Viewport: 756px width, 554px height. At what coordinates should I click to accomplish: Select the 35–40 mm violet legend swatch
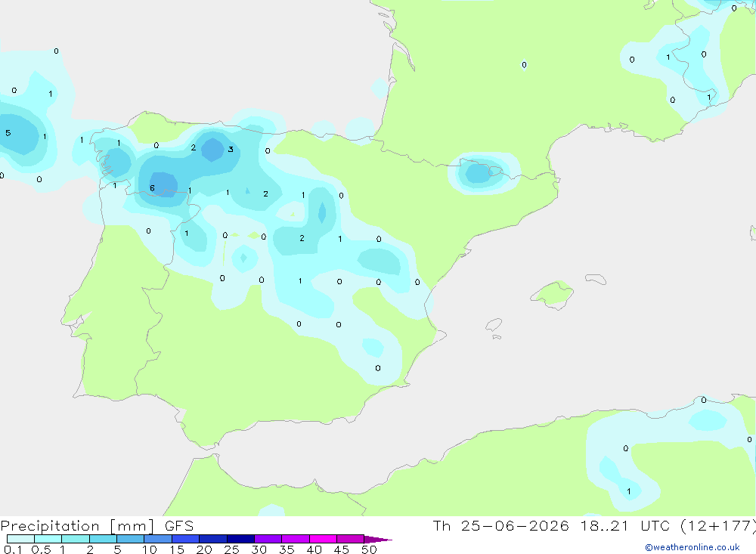pyautogui.click(x=296, y=539)
